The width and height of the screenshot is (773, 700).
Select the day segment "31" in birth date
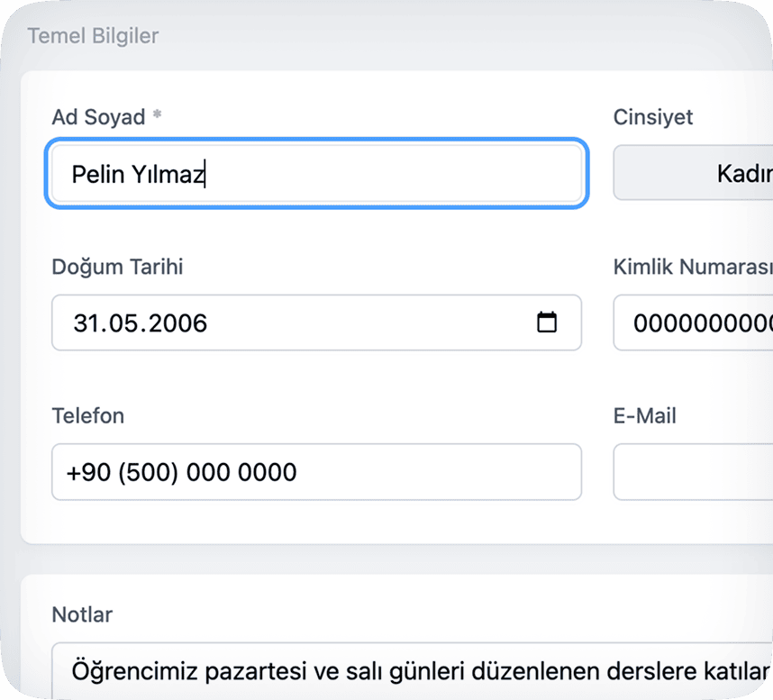tap(86, 323)
